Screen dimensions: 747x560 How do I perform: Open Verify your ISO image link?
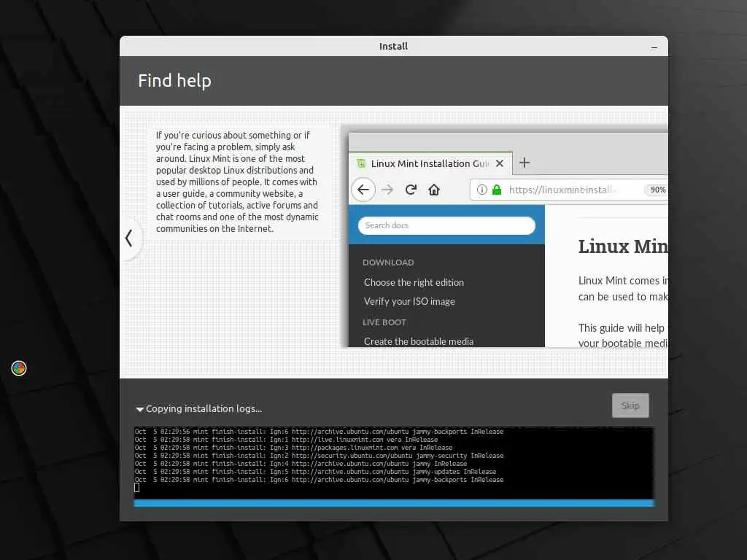pos(409,301)
